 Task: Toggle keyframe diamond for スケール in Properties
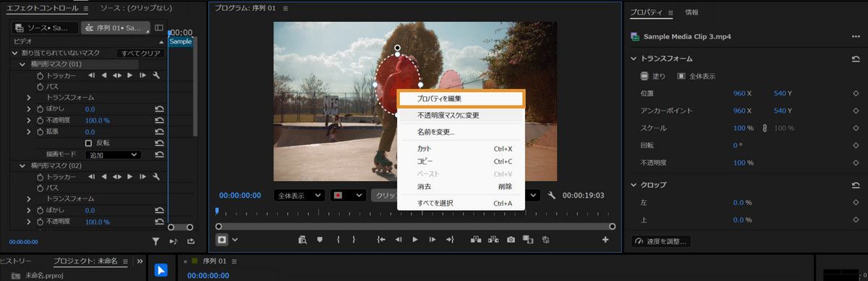(856, 128)
